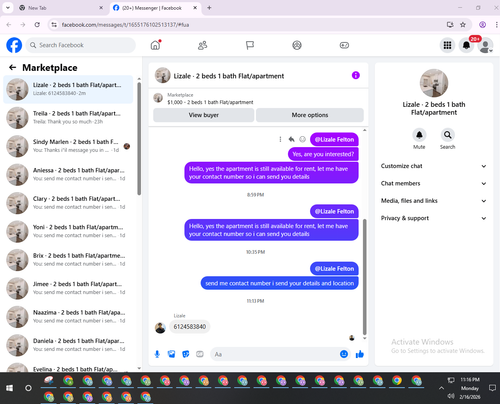Open Clary conversation in list
This screenshot has width=500, height=404.
pos(68,203)
